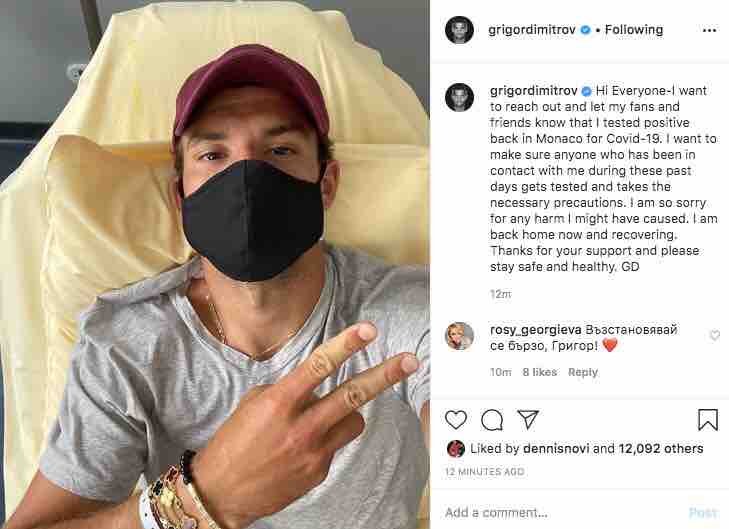Reply to rosy_georgieva's comment
The image size is (729, 529).
click(x=583, y=372)
